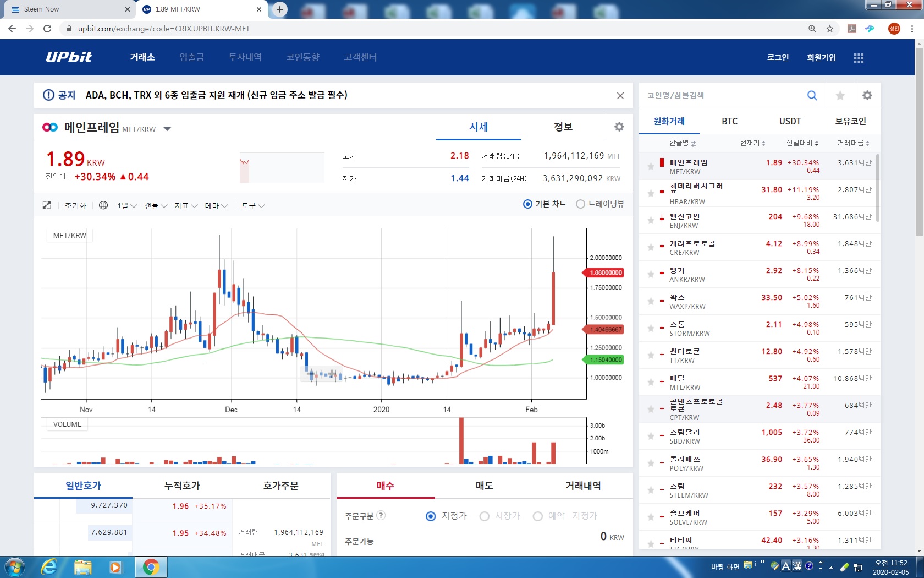The width and height of the screenshot is (924, 578).
Task: Open the apps grid menu icon
Action: point(859,58)
